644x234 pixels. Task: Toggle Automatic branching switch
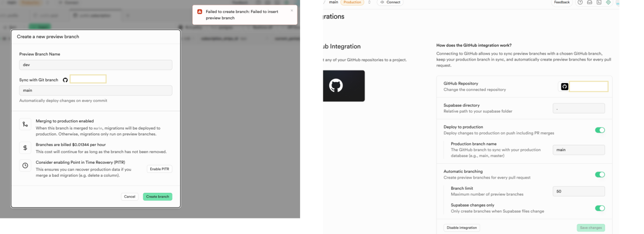point(600,175)
